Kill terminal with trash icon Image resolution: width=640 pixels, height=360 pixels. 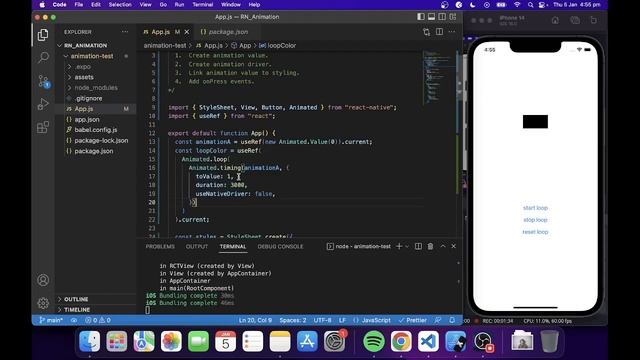430,246
